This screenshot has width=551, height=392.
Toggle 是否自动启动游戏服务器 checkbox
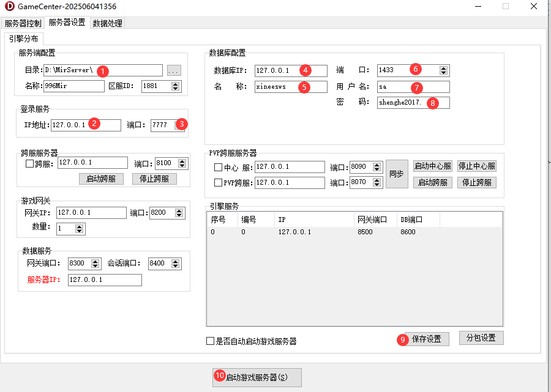[x=211, y=341]
